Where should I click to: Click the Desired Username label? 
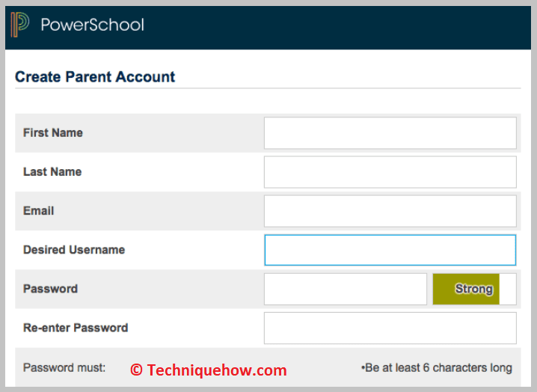(x=74, y=250)
